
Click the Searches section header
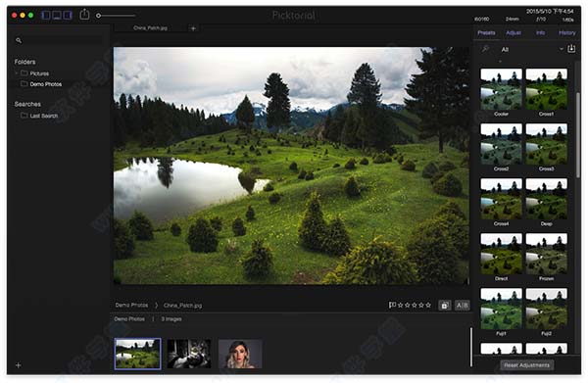click(27, 104)
